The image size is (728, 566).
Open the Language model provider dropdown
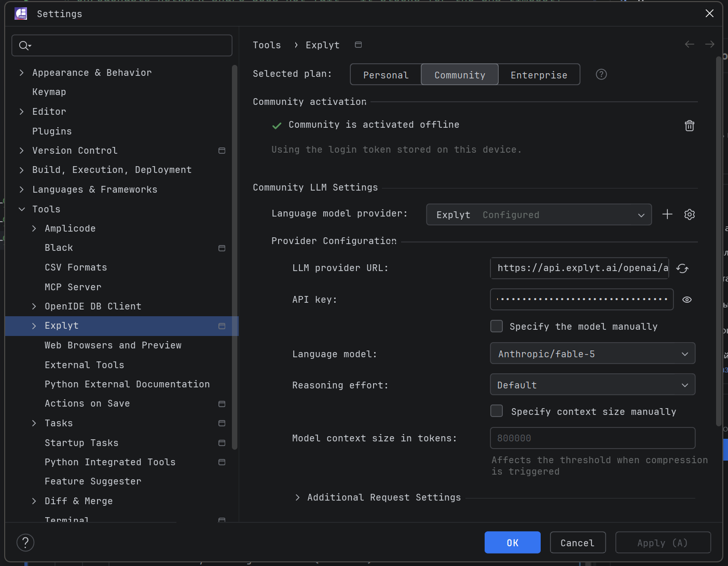pyautogui.click(x=539, y=214)
